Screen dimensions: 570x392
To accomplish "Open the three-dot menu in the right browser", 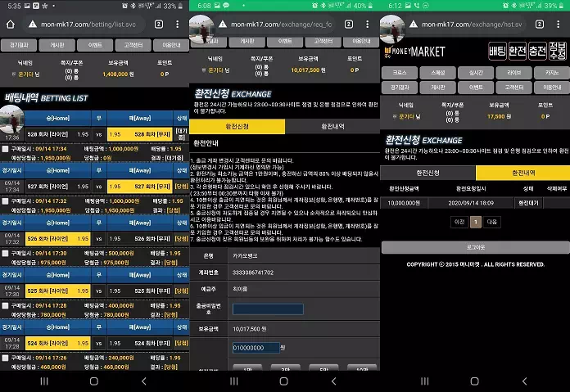I will (558, 25).
